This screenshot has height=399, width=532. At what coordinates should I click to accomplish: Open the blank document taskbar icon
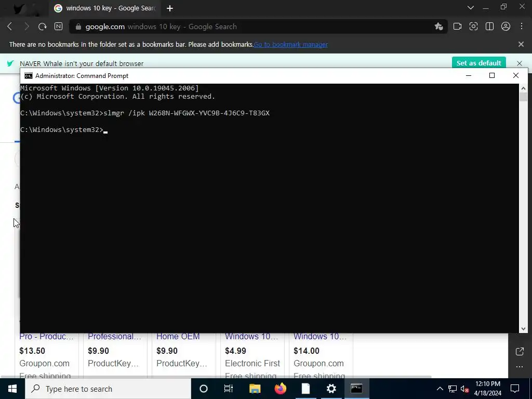305,389
